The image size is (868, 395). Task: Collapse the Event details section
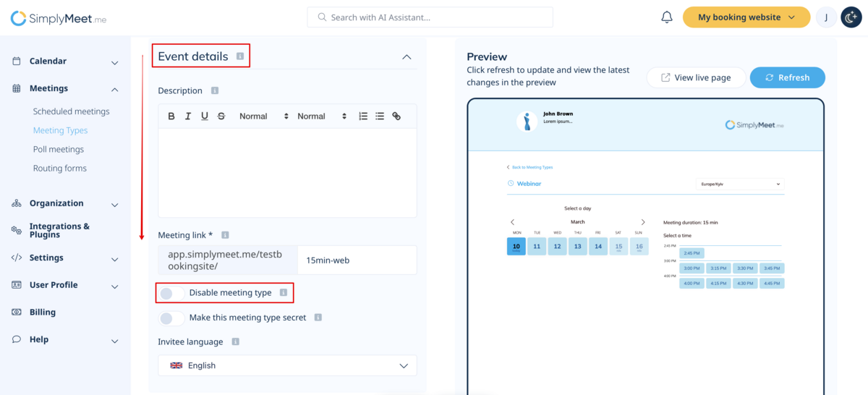coord(407,57)
